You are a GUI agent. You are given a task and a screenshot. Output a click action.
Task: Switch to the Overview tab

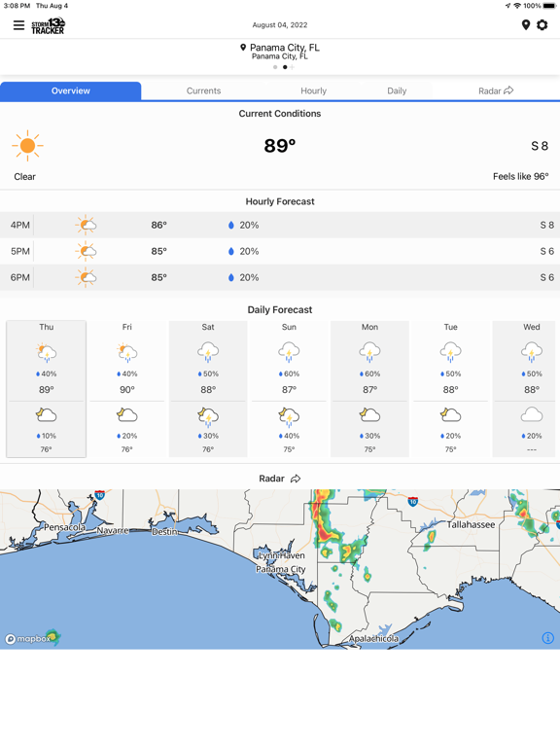point(70,91)
